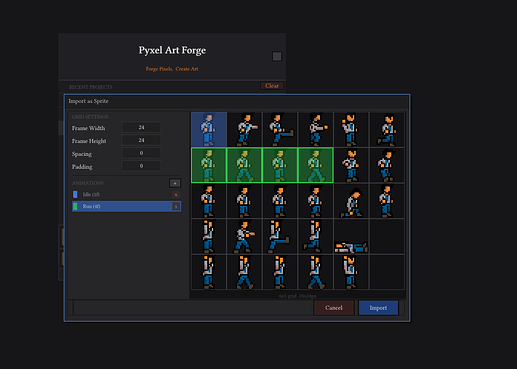Select second-row frame in the sixth column
The image size is (517, 369).
[387, 165]
